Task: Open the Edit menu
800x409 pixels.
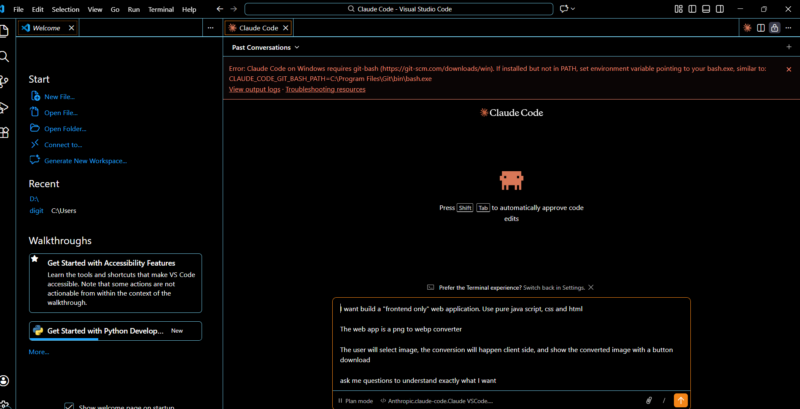Action: (x=37, y=9)
